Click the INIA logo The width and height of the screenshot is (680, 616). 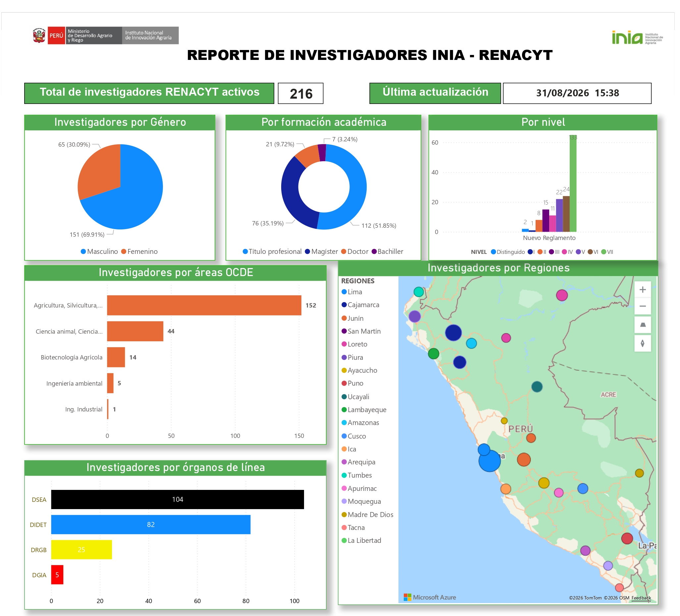point(637,37)
